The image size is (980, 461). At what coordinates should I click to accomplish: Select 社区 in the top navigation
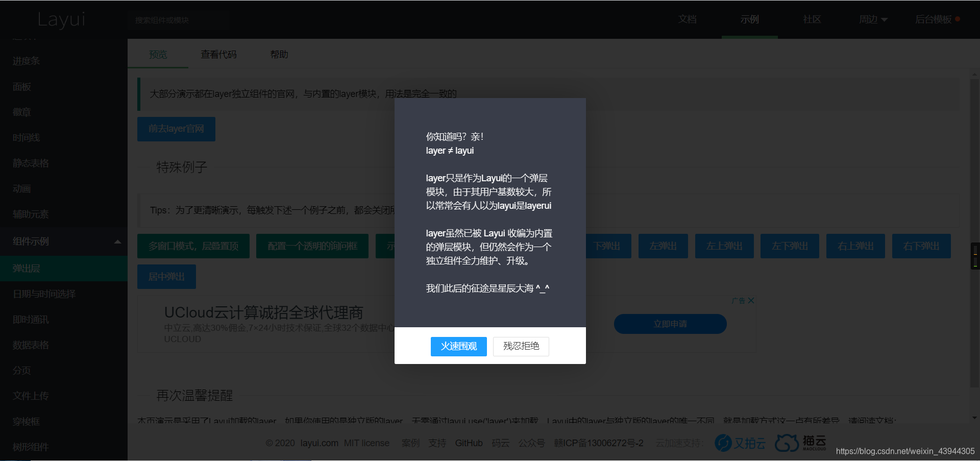(x=811, y=19)
